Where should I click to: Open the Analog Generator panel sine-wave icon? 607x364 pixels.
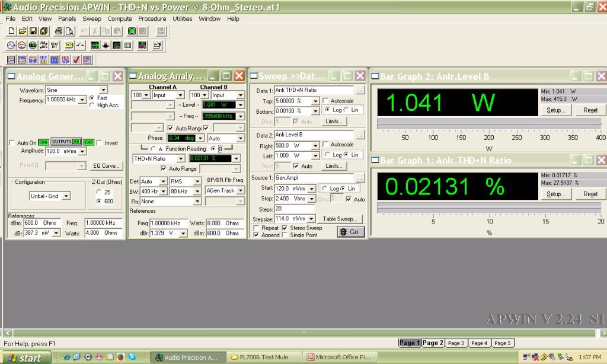tap(11, 45)
